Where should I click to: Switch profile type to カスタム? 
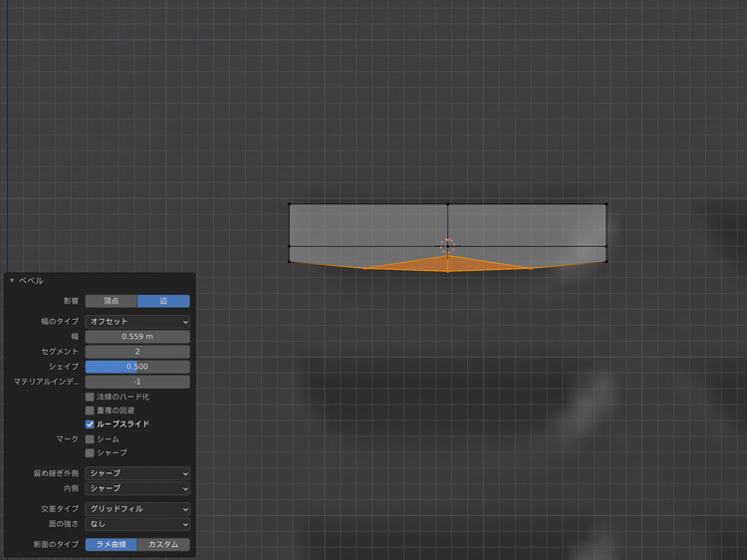[x=163, y=545]
